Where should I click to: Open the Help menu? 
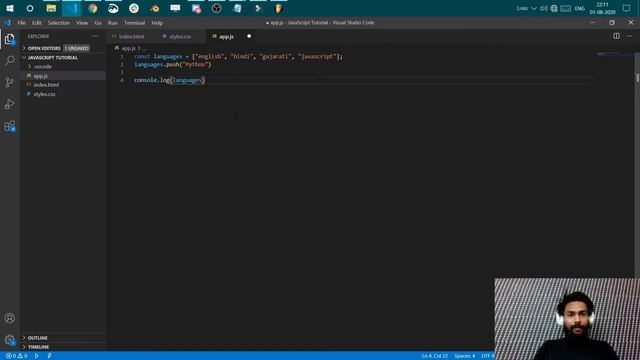[x=157, y=23]
